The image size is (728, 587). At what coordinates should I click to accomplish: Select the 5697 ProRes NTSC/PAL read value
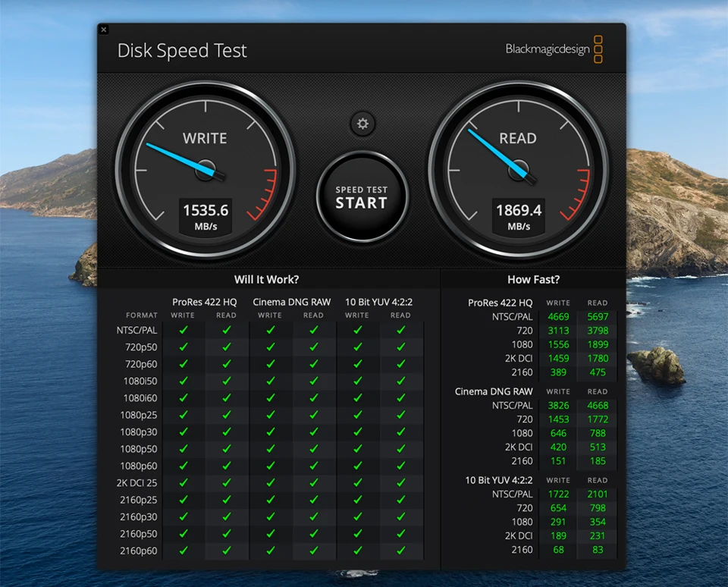598,317
